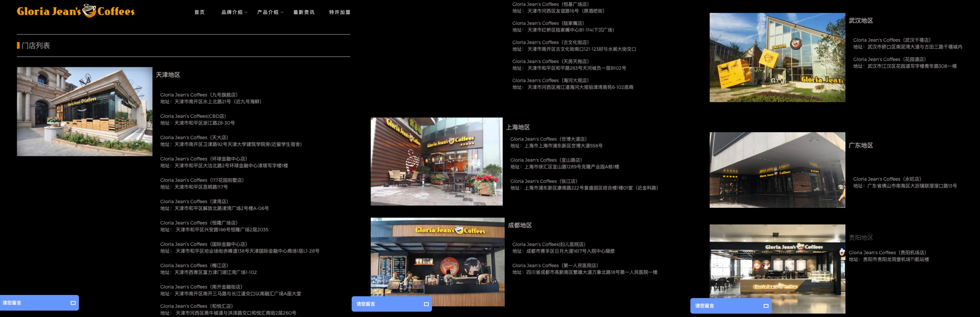This screenshot has width=980, height=317.
Task: Select the address 天津市和平区浙江路28-30号
Action: tap(205, 123)
